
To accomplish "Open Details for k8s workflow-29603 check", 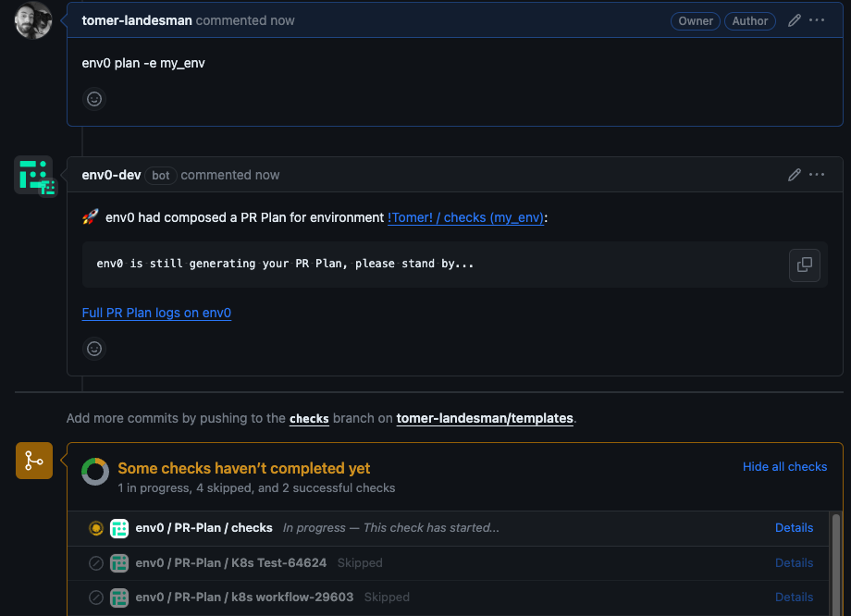I will coord(794,598).
